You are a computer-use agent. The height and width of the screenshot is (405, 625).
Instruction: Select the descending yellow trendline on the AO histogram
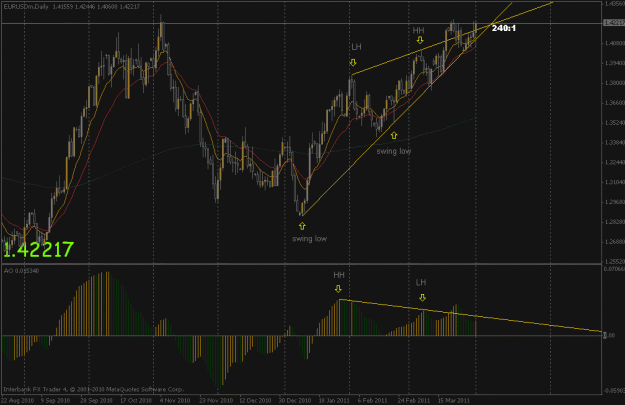click(470, 315)
